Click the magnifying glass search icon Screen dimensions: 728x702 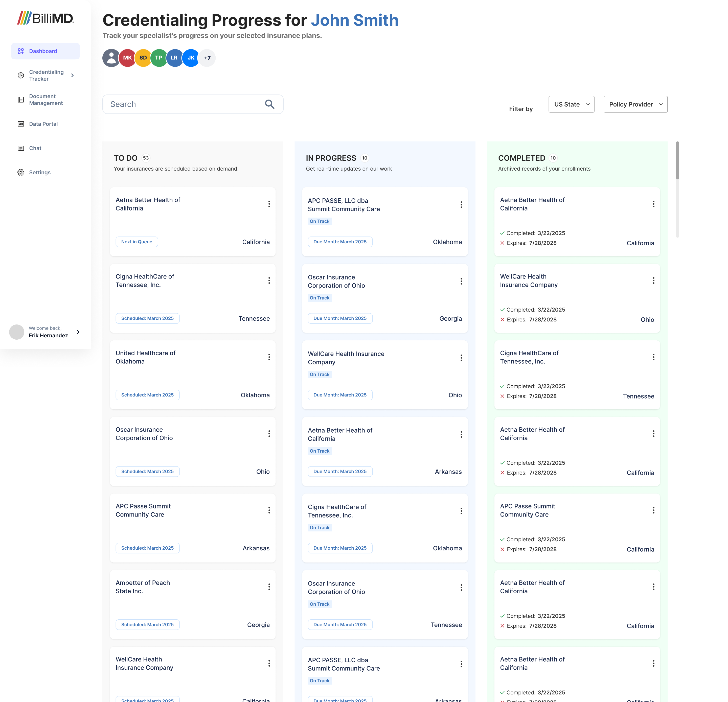coord(270,104)
